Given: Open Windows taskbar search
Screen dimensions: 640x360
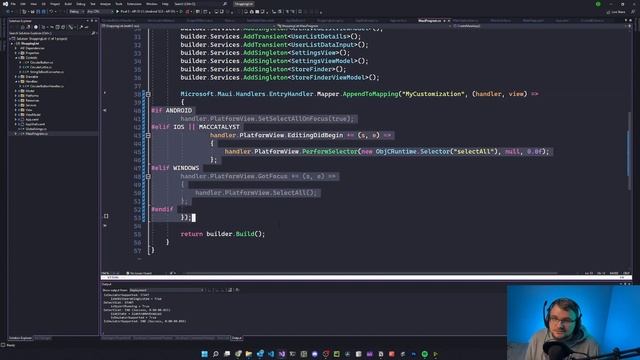Looking at the screenshot, I should click(x=216, y=354).
